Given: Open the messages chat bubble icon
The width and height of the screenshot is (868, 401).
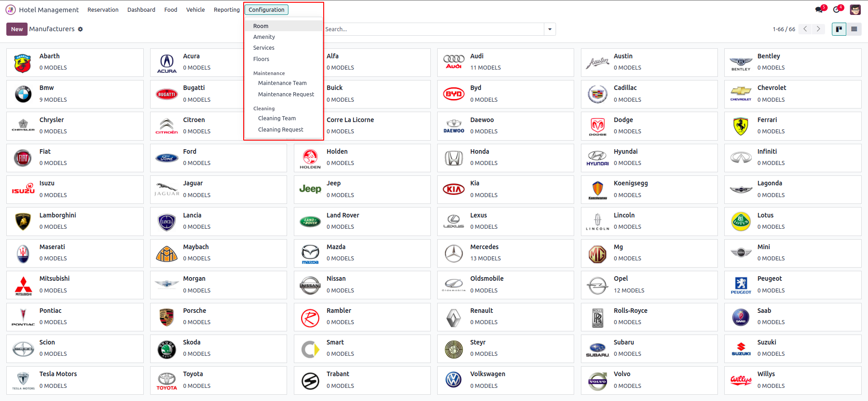Looking at the screenshot, I should (x=819, y=9).
